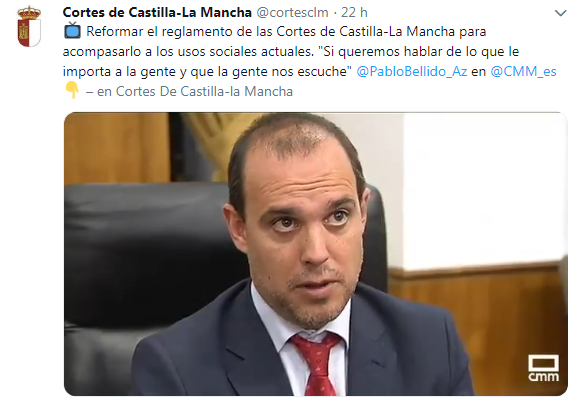Image resolution: width=577 pixels, height=404 pixels.
Task: Open the Cortes De Castilla-la Mancha location
Action: pos(204,91)
